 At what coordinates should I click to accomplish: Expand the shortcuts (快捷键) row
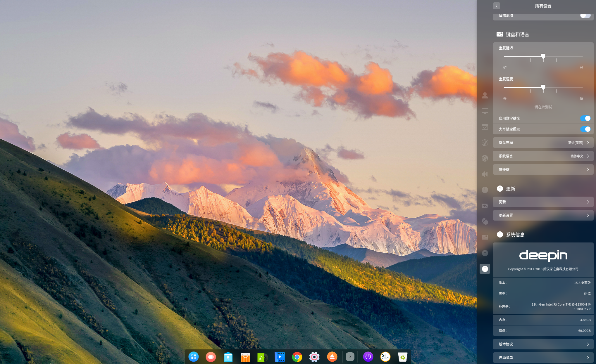tap(543, 169)
